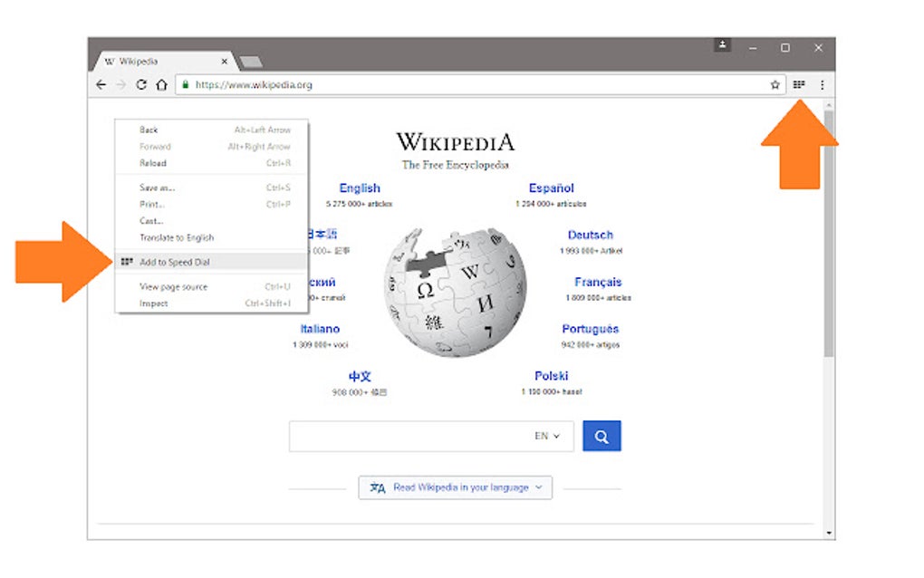The image size is (924, 578).
Task: Click the Wikipedia search input field
Action: tap(409, 436)
